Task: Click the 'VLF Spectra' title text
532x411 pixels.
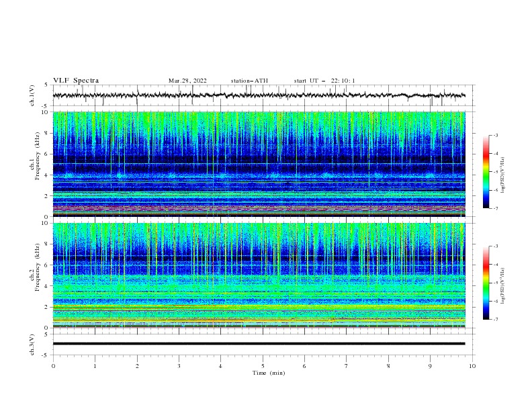Action: coord(76,81)
